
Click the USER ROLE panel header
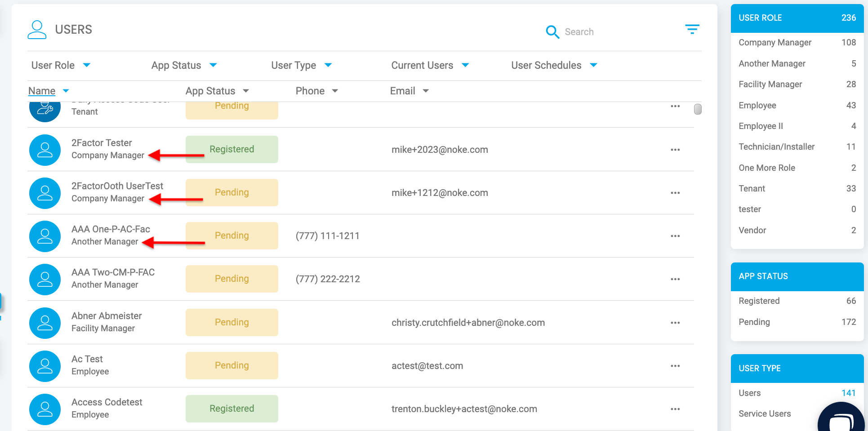pyautogui.click(x=797, y=18)
